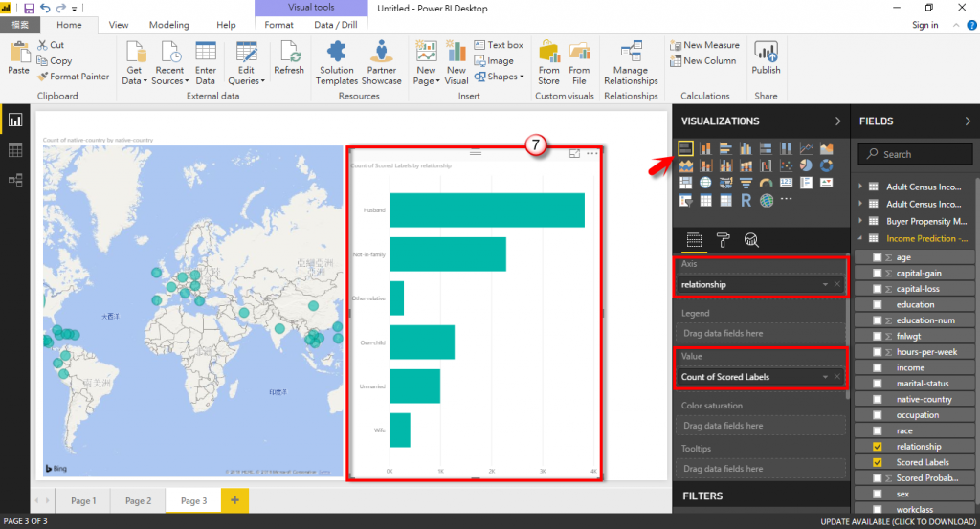Switch to Relationships view in left sidebar

(x=15, y=180)
